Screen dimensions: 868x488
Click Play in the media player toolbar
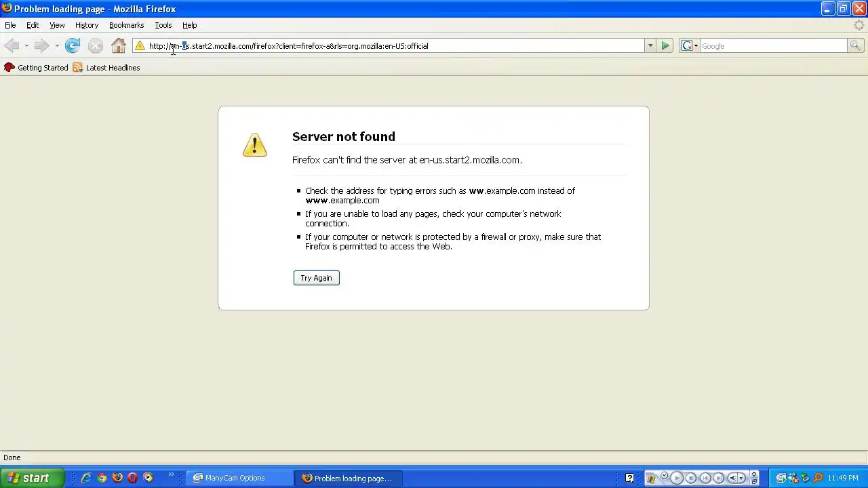[677, 478]
